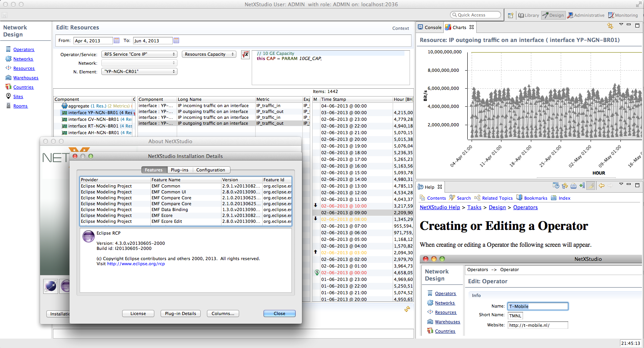Toggle the highlight search terms icon in Help
This screenshot has width=644, height=348.
591,186
